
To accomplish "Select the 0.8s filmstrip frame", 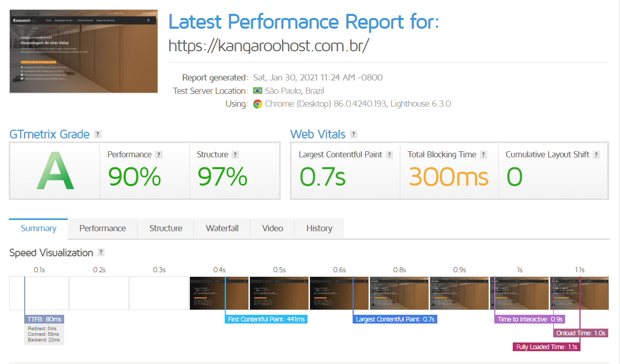I will [x=399, y=293].
